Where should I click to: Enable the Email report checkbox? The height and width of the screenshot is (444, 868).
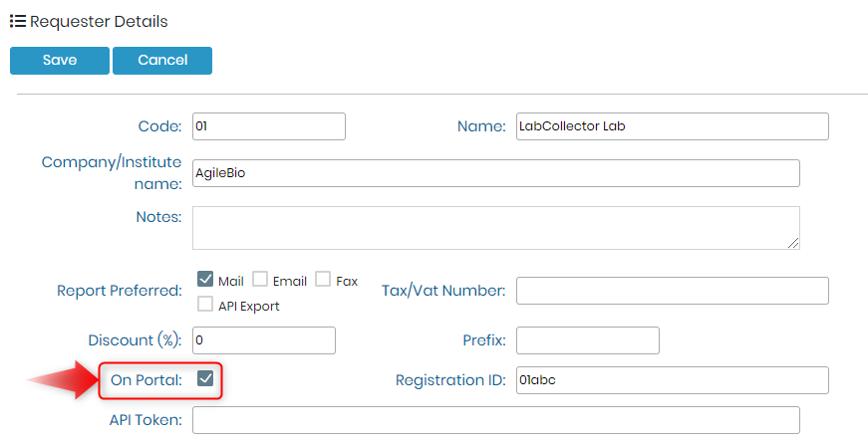pyautogui.click(x=260, y=279)
